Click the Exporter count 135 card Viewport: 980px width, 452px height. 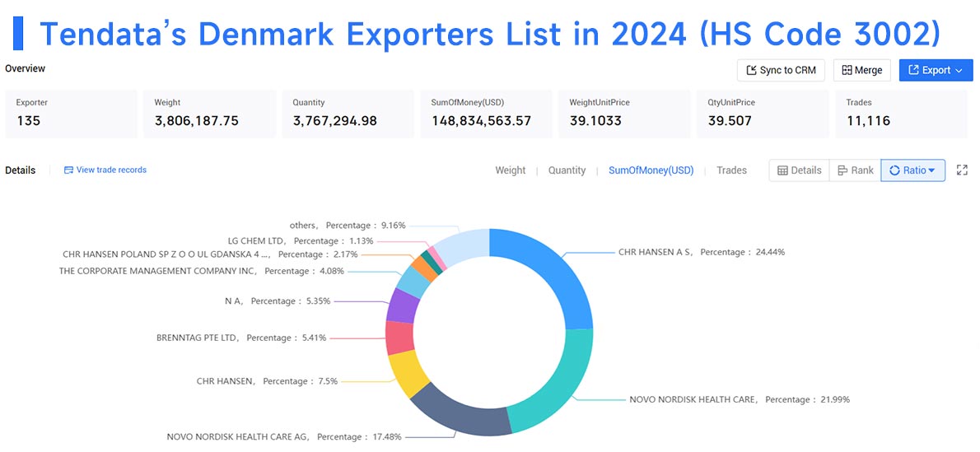click(72, 114)
